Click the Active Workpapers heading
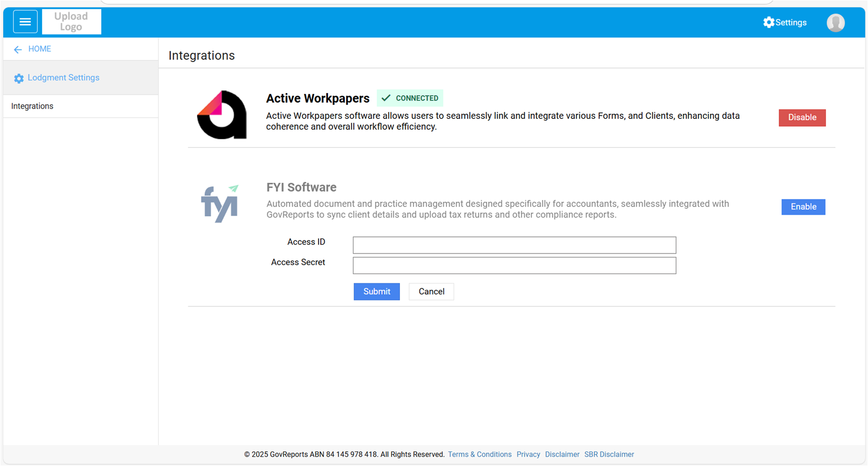 click(318, 98)
